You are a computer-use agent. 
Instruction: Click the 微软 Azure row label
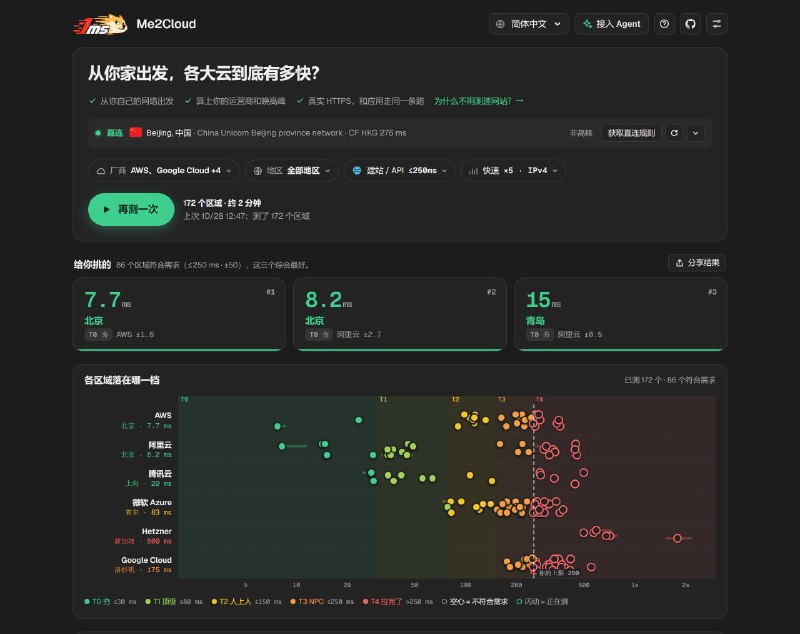point(152,502)
